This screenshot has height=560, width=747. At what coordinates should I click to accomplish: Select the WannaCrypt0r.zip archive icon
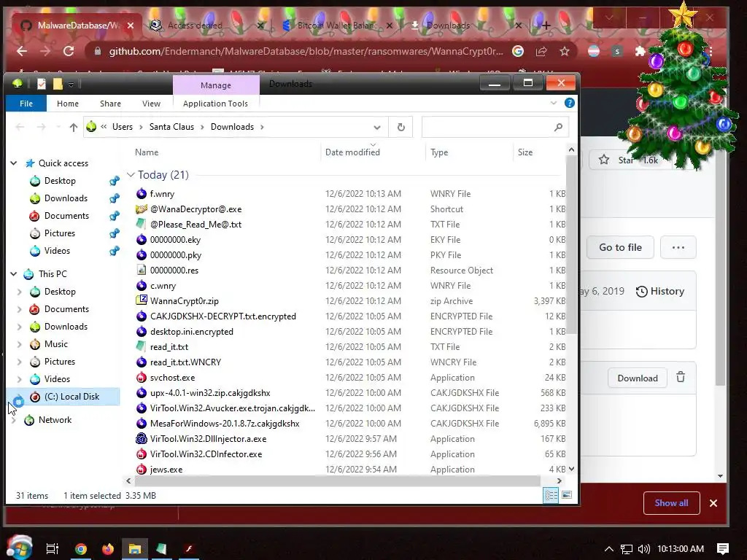click(142, 300)
